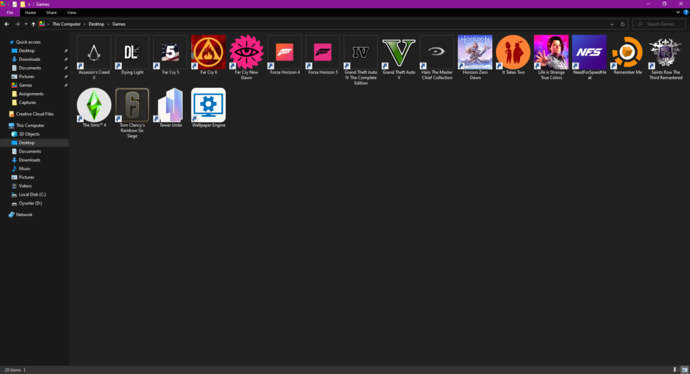Image resolution: width=690 pixels, height=374 pixels.
Task: Select the Grand Theft Auto V icon
Action: coord(399,52)
